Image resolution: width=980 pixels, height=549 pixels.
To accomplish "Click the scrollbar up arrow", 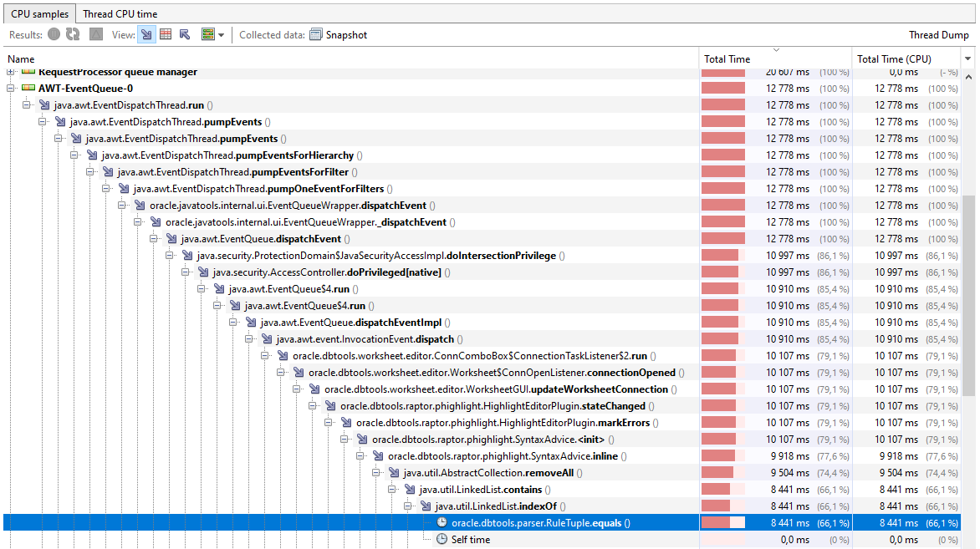I will (x=969, y=77).
